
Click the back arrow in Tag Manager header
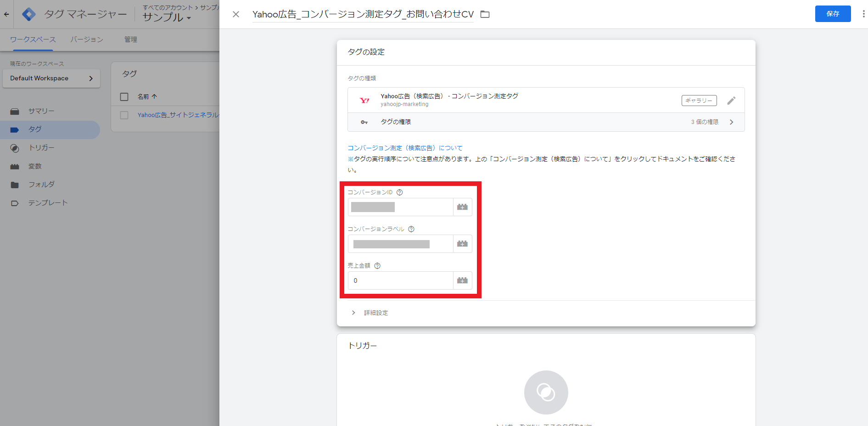click(x=6, y=14)
